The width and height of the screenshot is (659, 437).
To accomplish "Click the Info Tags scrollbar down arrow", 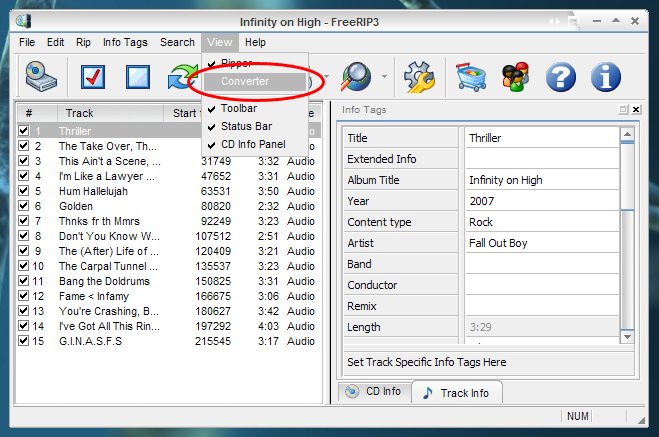I will tap(627, 337).
